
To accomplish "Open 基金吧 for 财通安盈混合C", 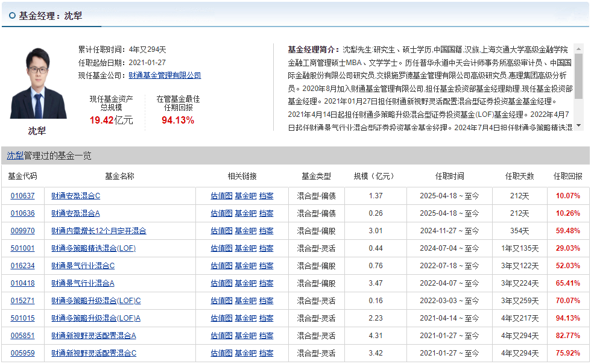I will click(246, 196).
